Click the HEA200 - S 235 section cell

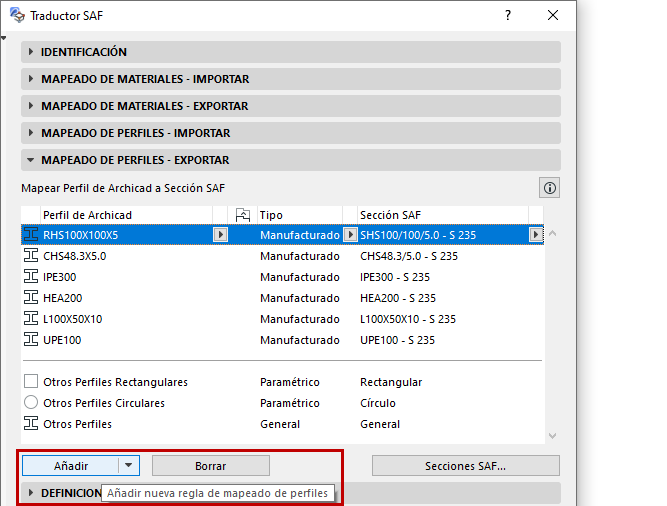click(x=398, y=298)
